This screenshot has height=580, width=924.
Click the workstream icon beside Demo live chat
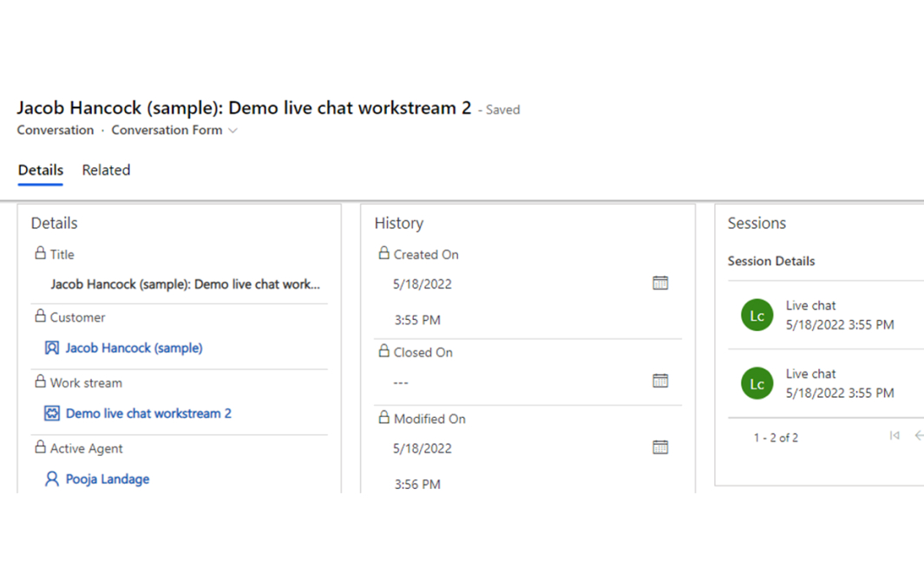coord(52,414)
